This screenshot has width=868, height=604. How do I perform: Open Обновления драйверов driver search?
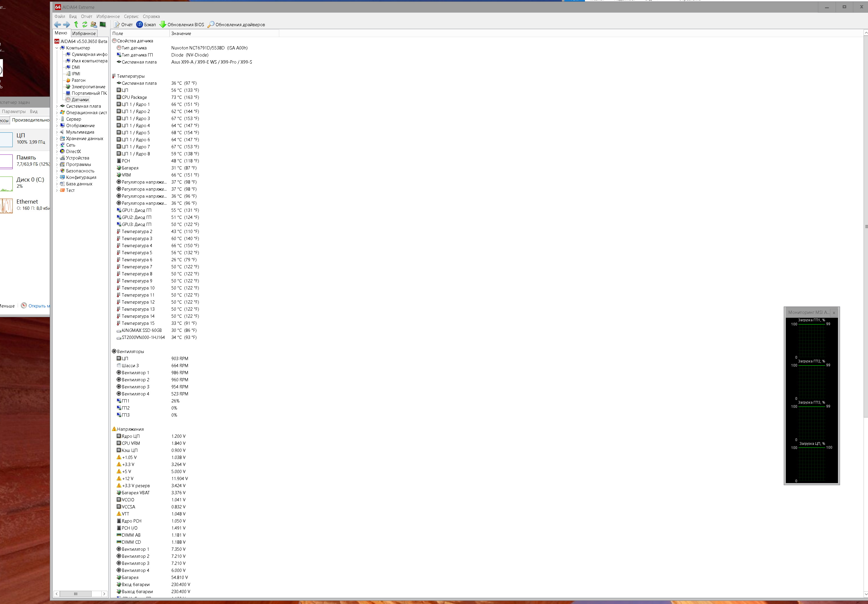pyautogui.click(x=236, y=24)
